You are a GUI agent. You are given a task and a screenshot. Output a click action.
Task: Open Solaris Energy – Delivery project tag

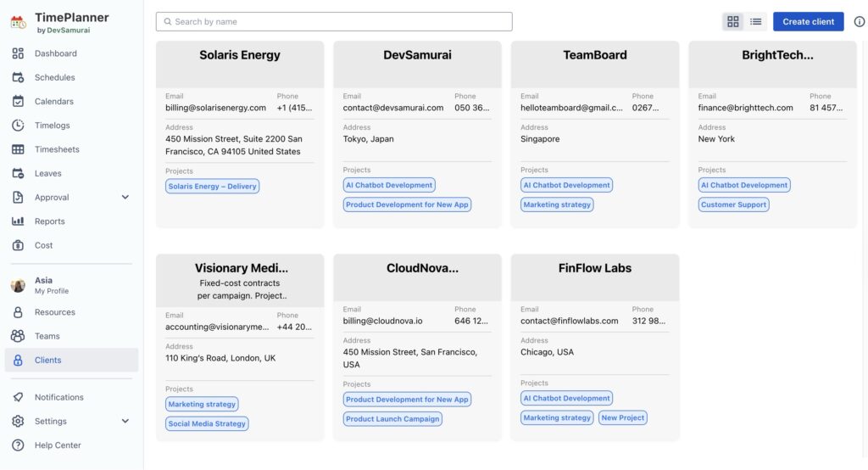(x=212, y=187)
